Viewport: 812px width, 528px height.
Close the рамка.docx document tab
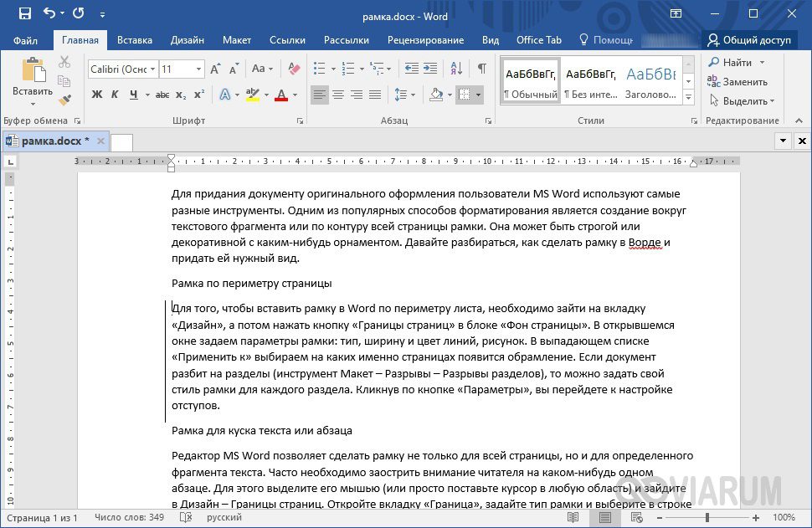tap(100, 141)
